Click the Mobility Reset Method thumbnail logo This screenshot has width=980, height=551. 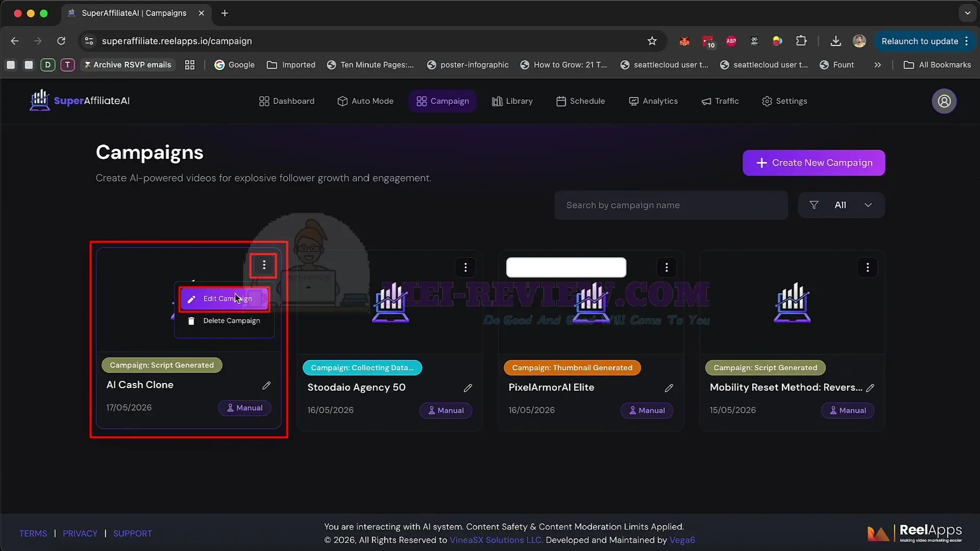(792, 302)
